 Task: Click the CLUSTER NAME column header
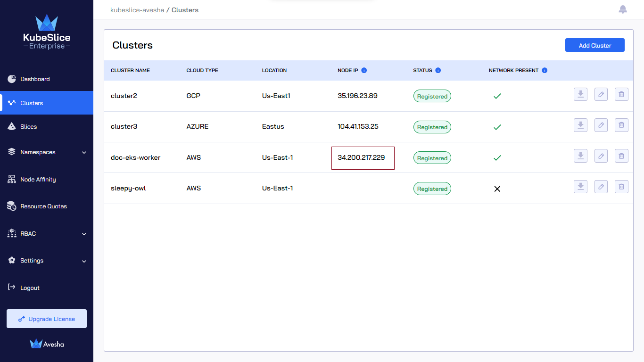(x=130, y=70)
